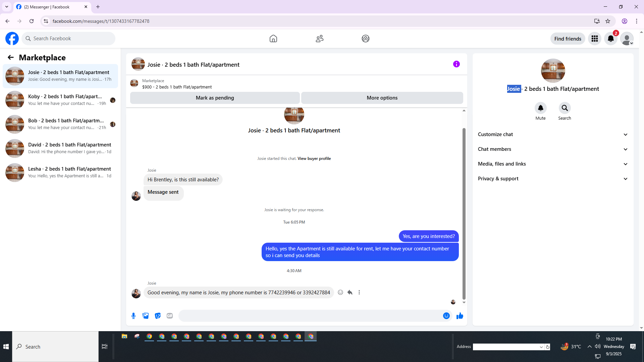Focus the Search Facebook field
The height and width of the screenshot is (362, 644).
coord(68,39)
